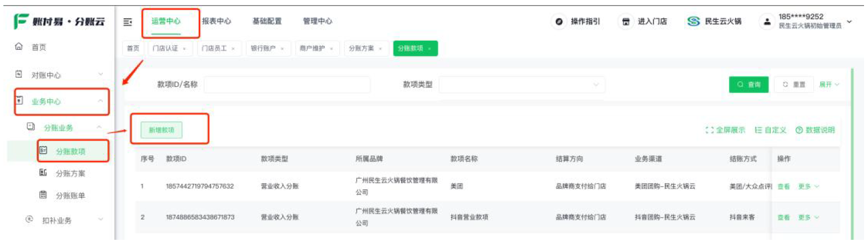This screenshot has height=250, width=868.
Task: Click the 新增款项 button
Action: coord(161,130)
